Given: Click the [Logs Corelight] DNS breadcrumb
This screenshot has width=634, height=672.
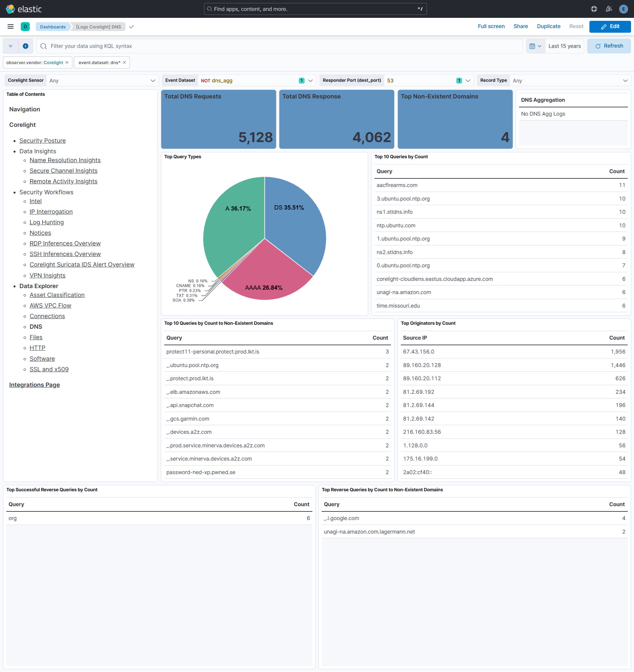Looking at the screenshot, I should pyautogui.click(x=98, y=27).
